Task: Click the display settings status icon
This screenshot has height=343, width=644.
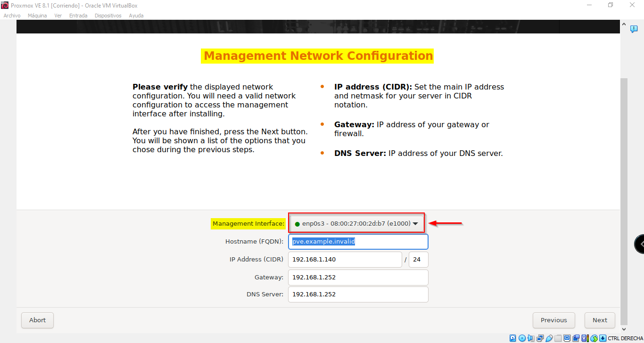Action: 567,338
